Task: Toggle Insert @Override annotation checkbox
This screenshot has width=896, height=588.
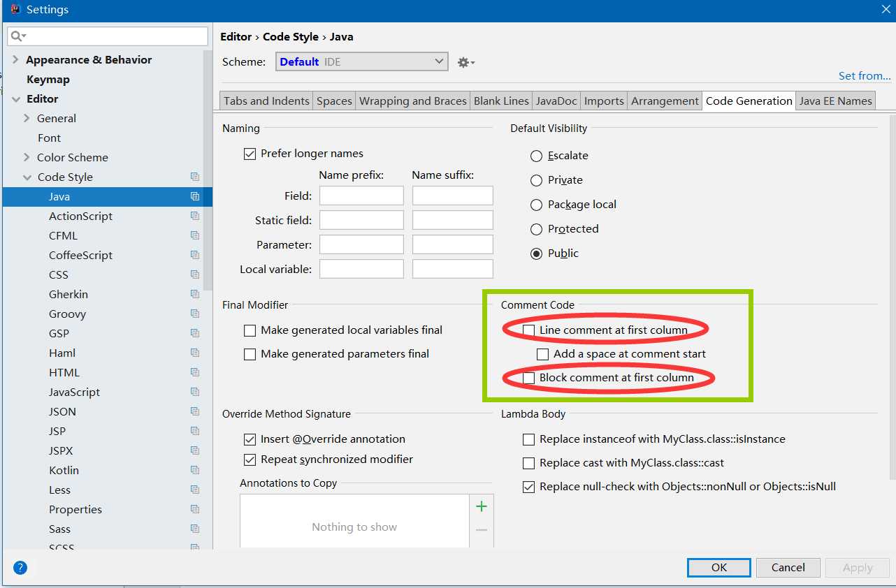Action: pos(250,439)
